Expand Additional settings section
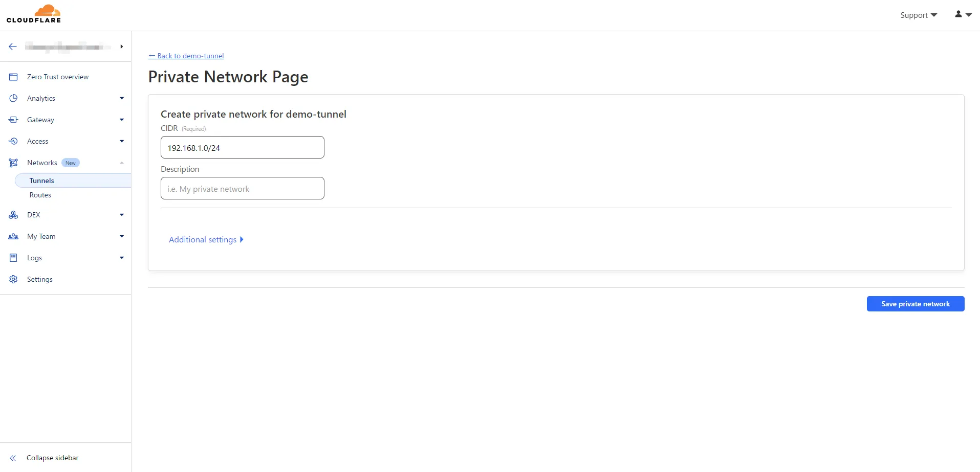Viewport: 980px width, 472px height. [206, 239]
